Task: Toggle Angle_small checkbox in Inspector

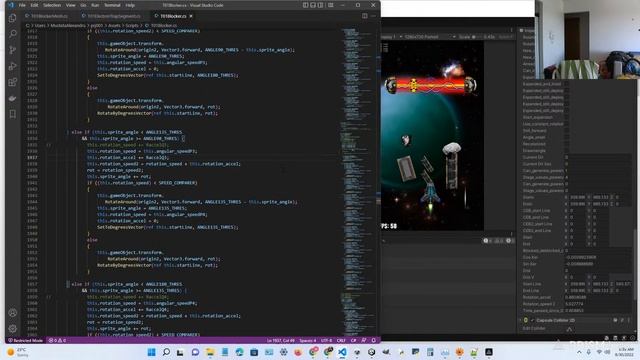Action: point(567,137)
